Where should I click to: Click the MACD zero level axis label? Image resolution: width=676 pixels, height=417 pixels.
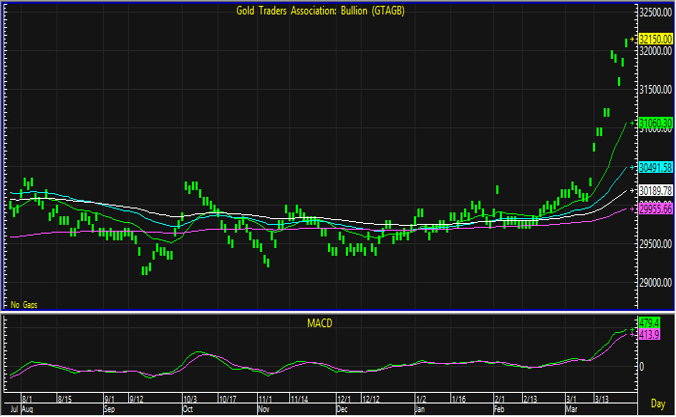pyautogui.click(x=642, y=367)
